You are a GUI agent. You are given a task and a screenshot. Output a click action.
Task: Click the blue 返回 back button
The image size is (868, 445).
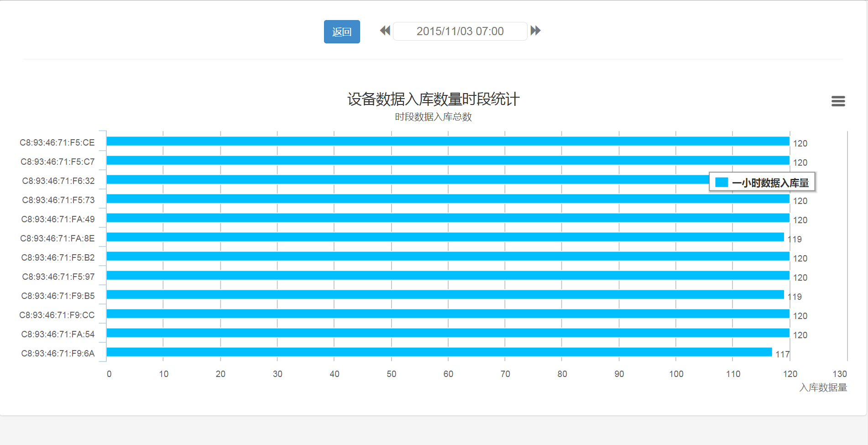coord(342,32)
